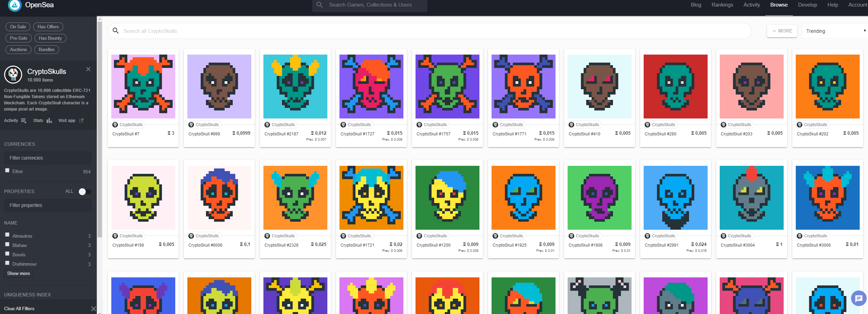Toggle the On Sale filter chip
This screenshot has width=868, height=314.
pos(18,27)
